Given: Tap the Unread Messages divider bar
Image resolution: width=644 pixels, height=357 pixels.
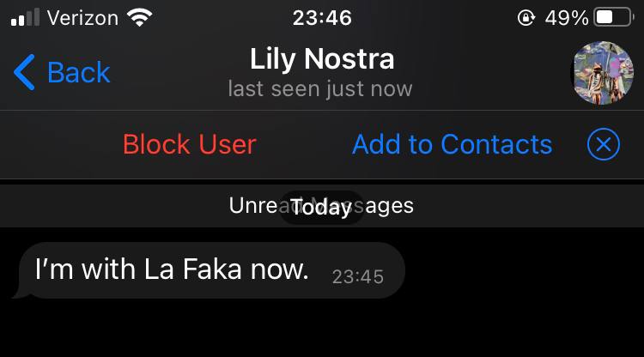Looking at the screenshot, I should (322, 206).
